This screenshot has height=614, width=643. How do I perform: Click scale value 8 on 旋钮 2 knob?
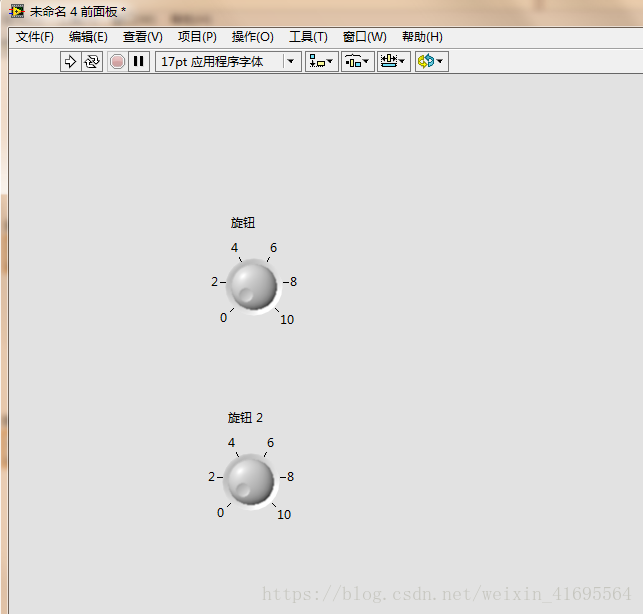tap(290, 477)
